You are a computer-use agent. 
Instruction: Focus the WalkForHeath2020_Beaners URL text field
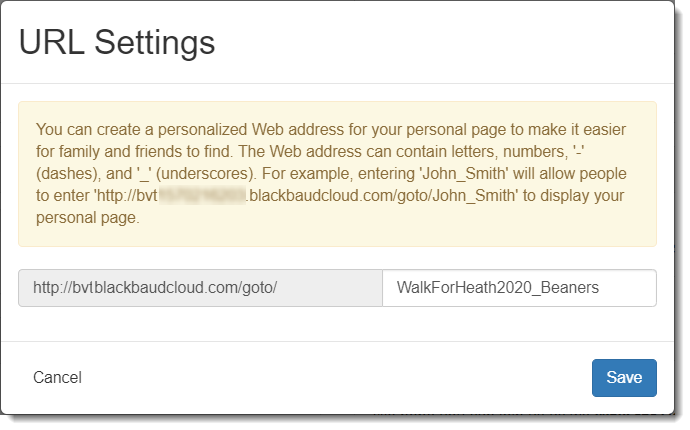pyautogui.click(x=519, y=288)
